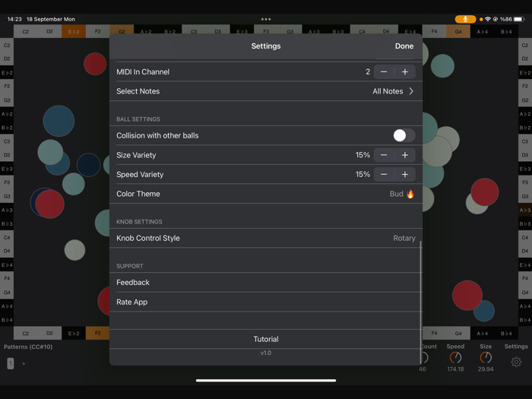
Task: Click the Patterns (CC#10) label
Action: click(x=28, y=347)
